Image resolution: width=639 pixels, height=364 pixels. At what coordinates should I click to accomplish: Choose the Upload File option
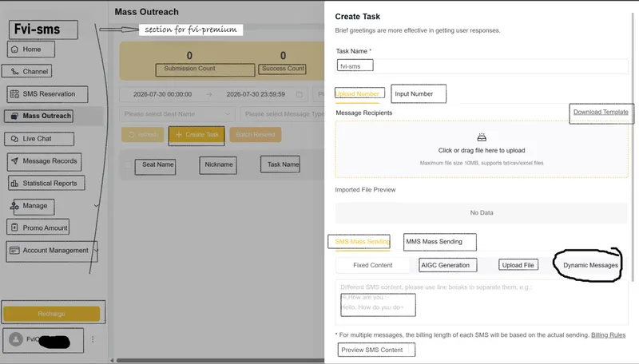[x=518, y=265]
